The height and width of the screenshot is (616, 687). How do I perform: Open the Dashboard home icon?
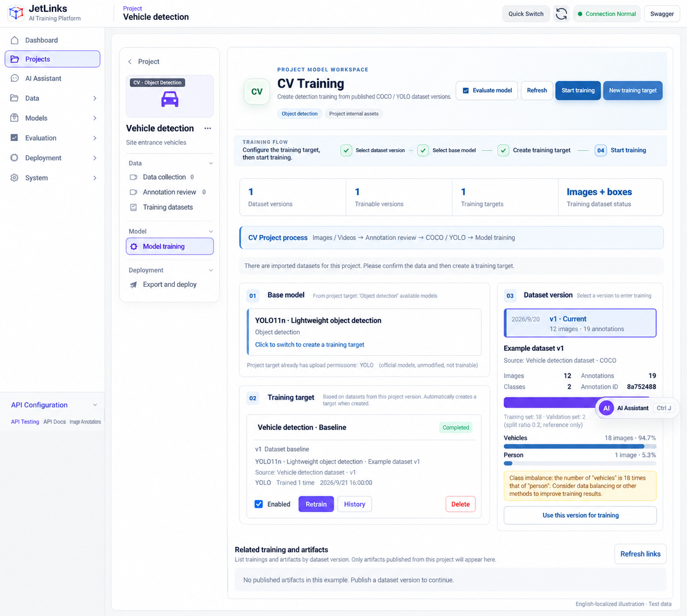pos(15,40)
